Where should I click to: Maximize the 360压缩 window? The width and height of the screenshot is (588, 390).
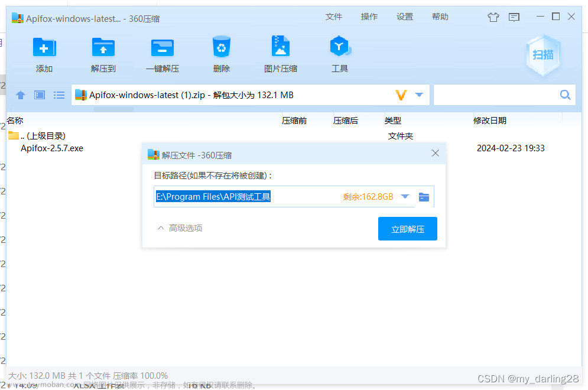pyautogui.click(x=555, y=17)
